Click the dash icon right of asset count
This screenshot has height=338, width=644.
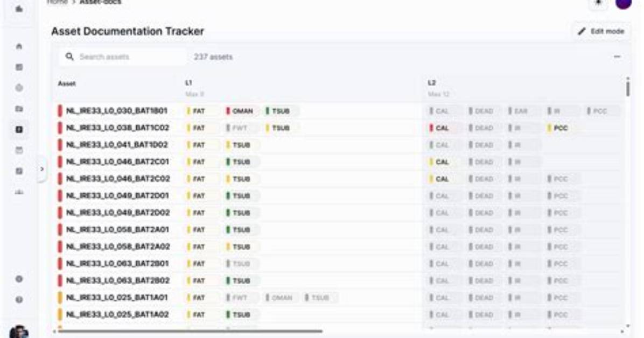pos(617,57)
